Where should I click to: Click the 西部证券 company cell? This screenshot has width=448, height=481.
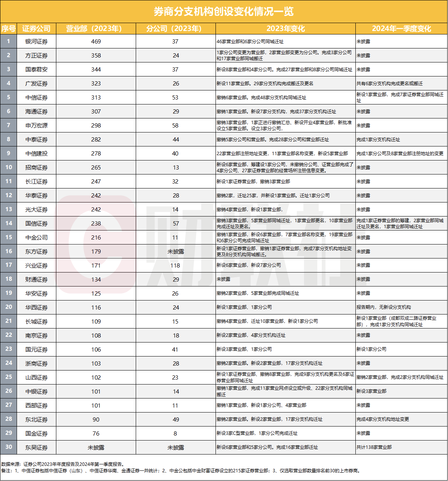(36, 406)
